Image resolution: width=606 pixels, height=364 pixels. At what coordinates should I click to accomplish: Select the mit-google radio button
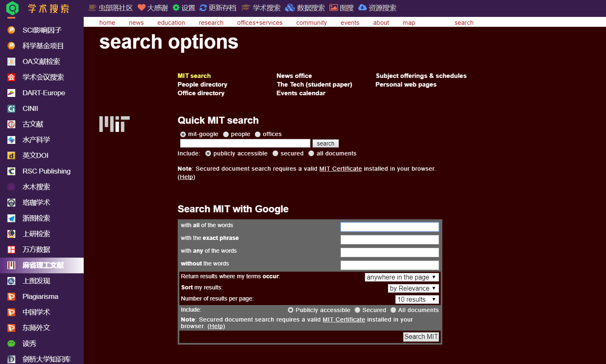[x=183, y=134]
